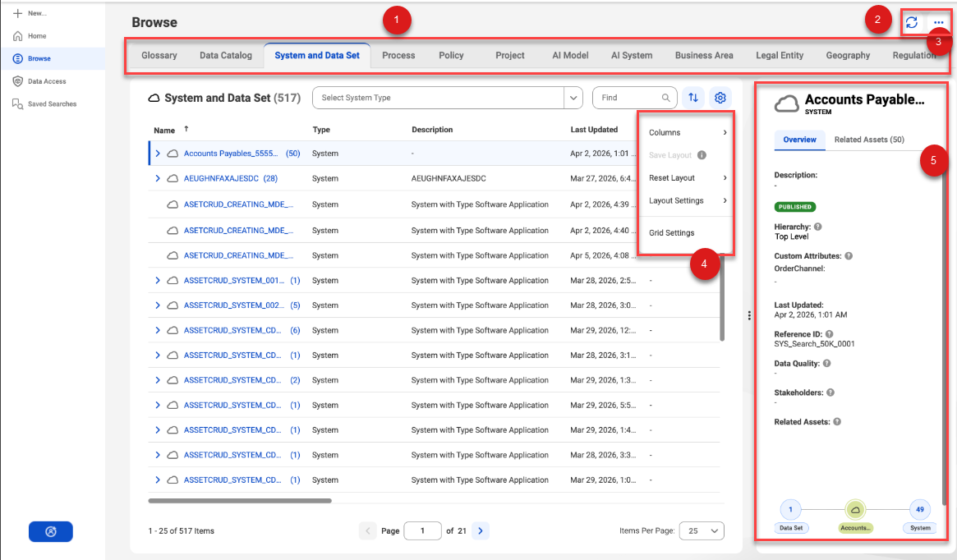This screenshot has height=560, width=957.
Task: Select the Overview tab in details panel
Action: 799,140
